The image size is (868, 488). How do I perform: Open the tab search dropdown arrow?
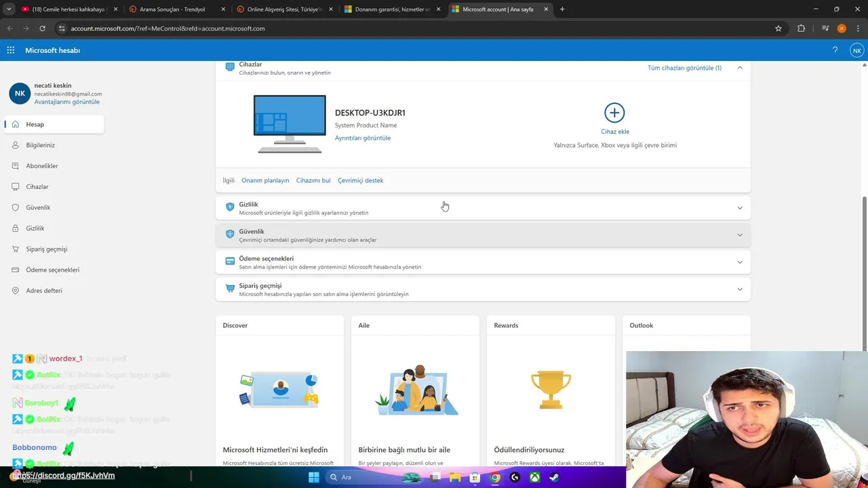pyautogui.click(x=9, y=9)
